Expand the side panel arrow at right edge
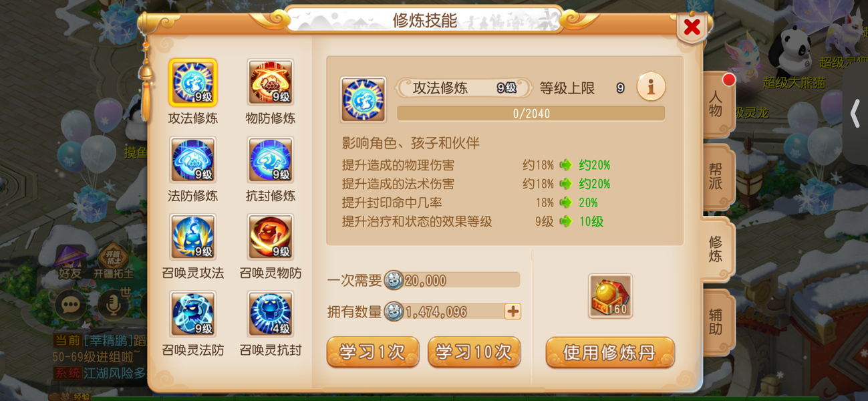 pyautogui.click(x=855, y=114)
